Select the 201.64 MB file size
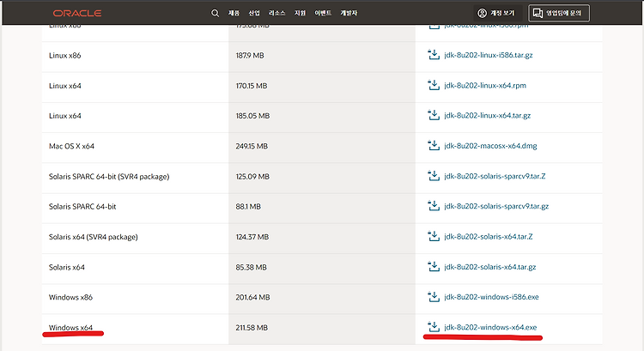644x351 pixels. [x=252, y=297]
